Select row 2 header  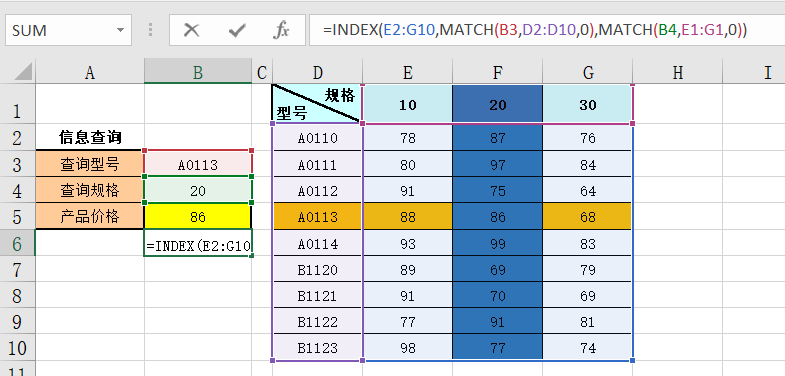pos(18,137)
